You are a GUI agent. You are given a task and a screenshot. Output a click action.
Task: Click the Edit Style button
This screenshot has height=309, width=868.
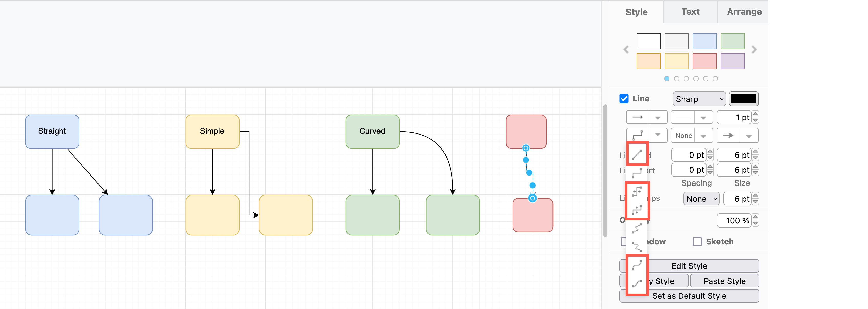click(689, 265)
